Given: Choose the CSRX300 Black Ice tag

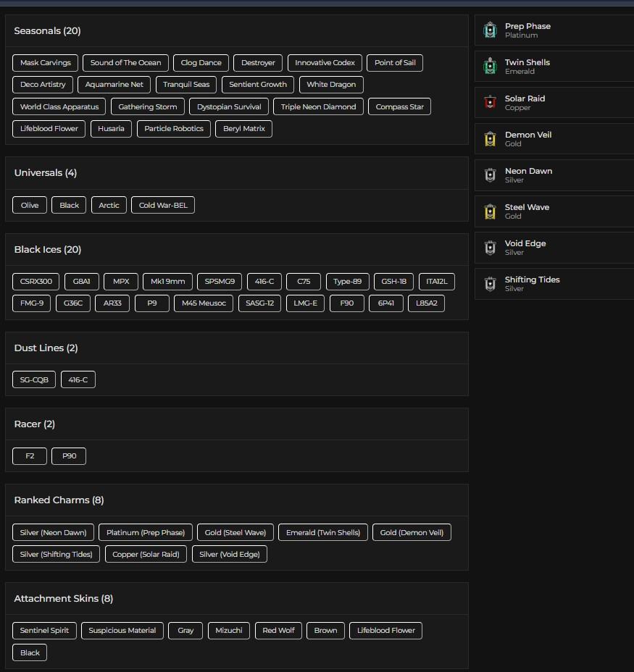Looking at the screenshot, I should pyautogui.click(x=36, y=282).
